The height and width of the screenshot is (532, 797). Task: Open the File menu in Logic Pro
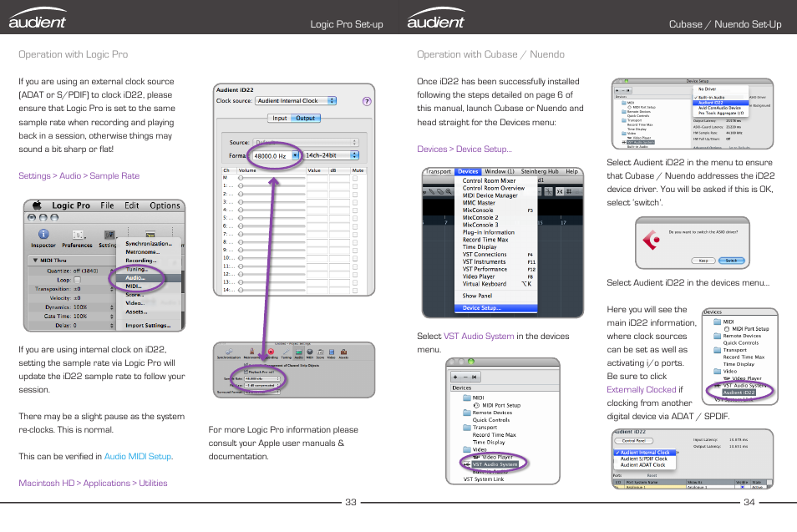107,205
